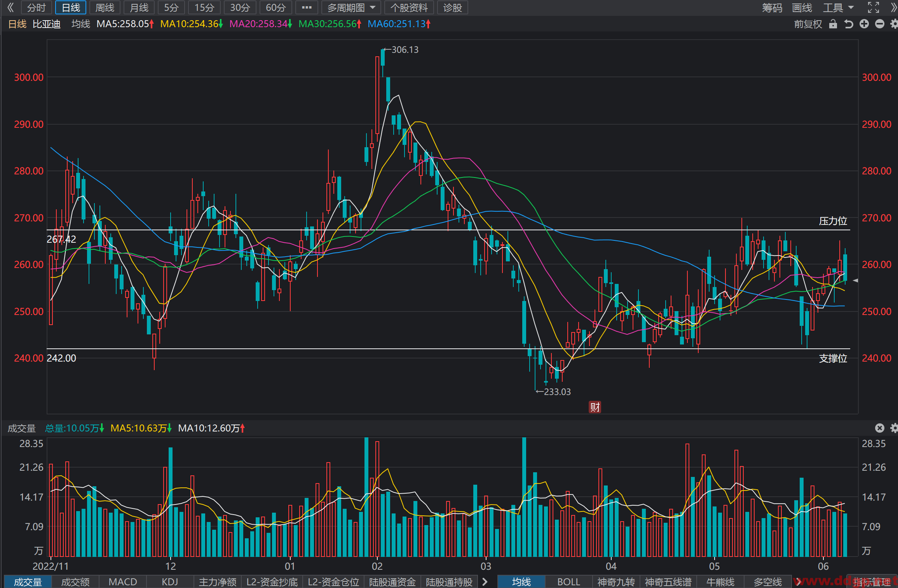Click the undo arrow icon in chart header
Image resolution: width=898 pixels, height=588 pixels.
[849, 24]
